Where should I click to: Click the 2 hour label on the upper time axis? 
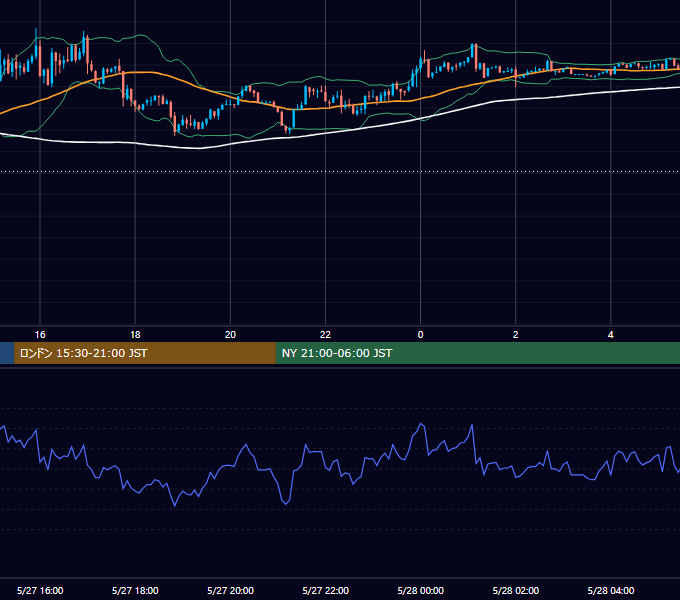(515, 335)
